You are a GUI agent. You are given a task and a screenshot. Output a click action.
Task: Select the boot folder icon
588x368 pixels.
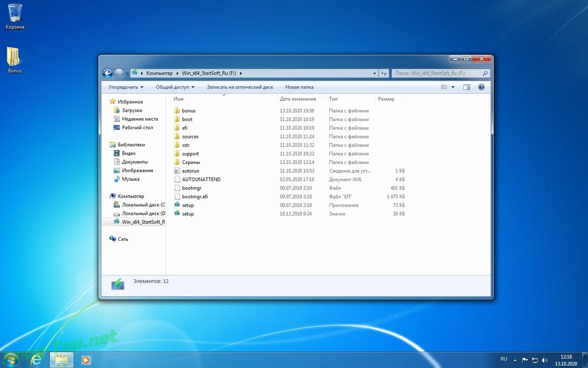point(177,119)
